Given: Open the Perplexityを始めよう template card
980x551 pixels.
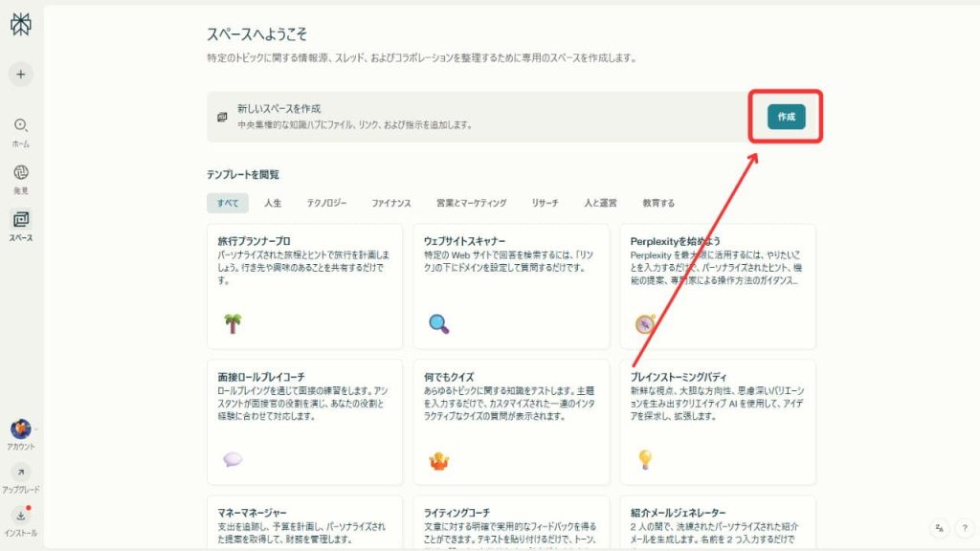Looking at the screenshot, I should [718, 287].
